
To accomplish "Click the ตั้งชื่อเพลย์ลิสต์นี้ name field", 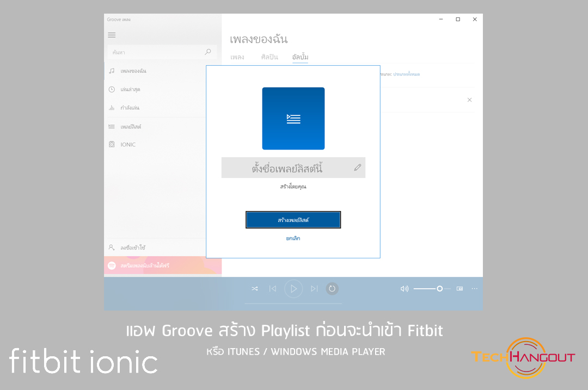I will coord(293,168).
